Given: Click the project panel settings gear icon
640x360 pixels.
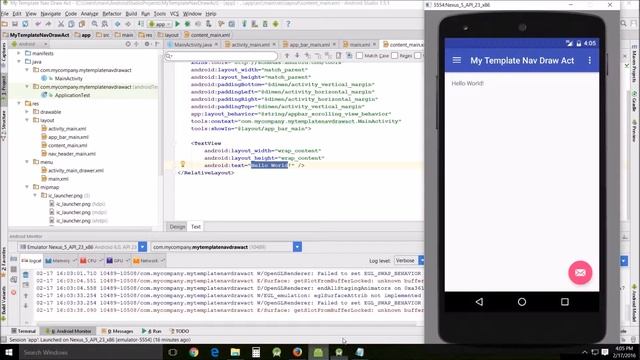Looking at the screenshot, I should 147,44.
